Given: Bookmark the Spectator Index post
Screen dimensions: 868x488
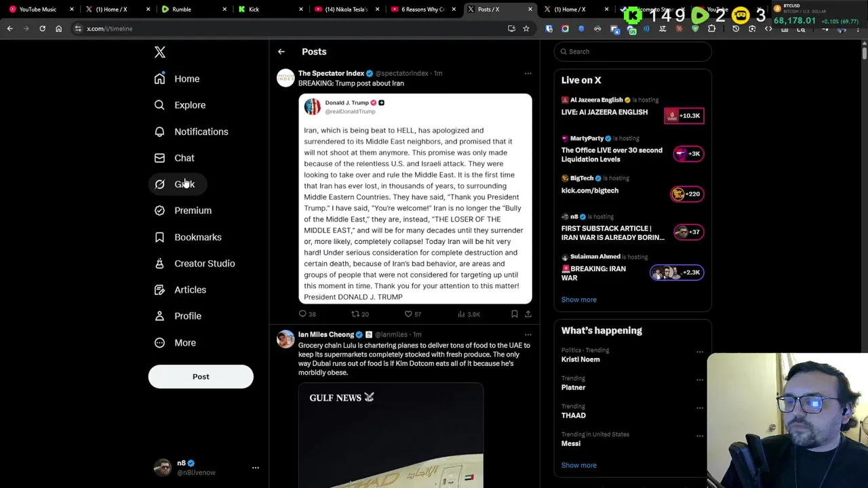Looking at the screenshot, I should 514,314.
